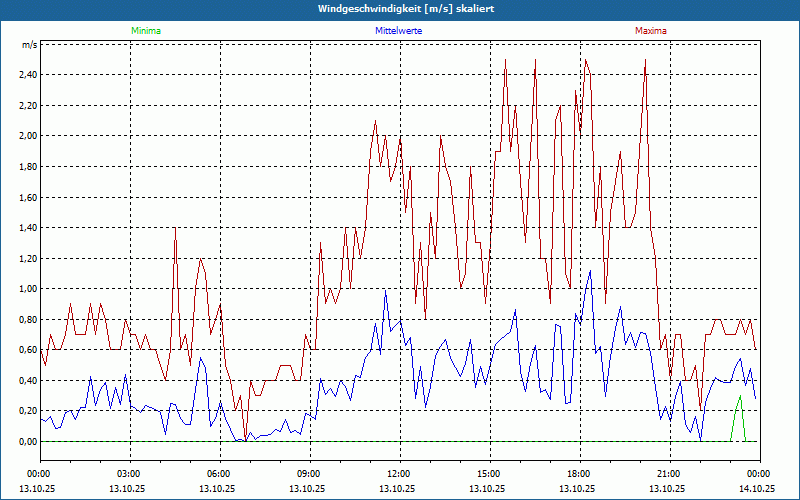Viewport: 800px width, 500px height.
Task: Click the 06:00 time axis label
Action: 220,474
